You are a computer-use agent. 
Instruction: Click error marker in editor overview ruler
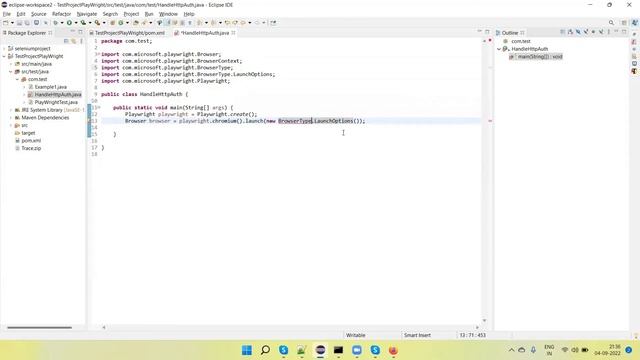(490, 121)
